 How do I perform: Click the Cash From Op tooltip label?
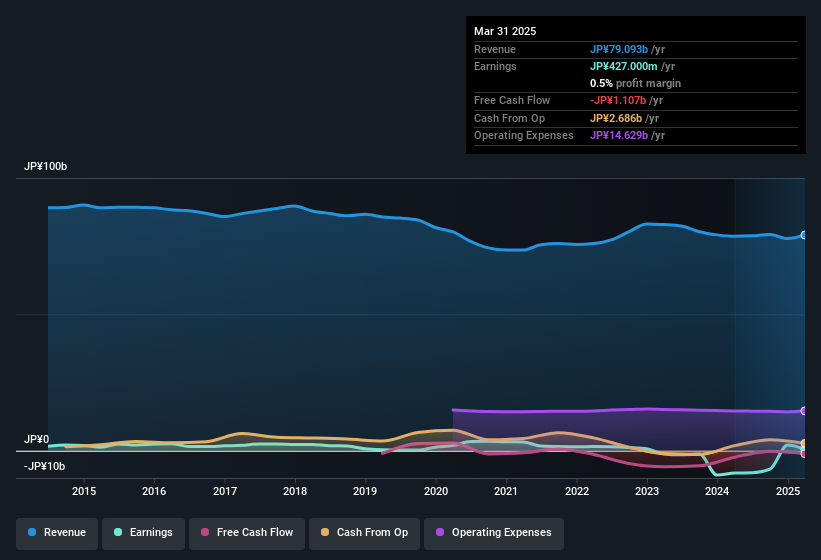coord(509,118)
